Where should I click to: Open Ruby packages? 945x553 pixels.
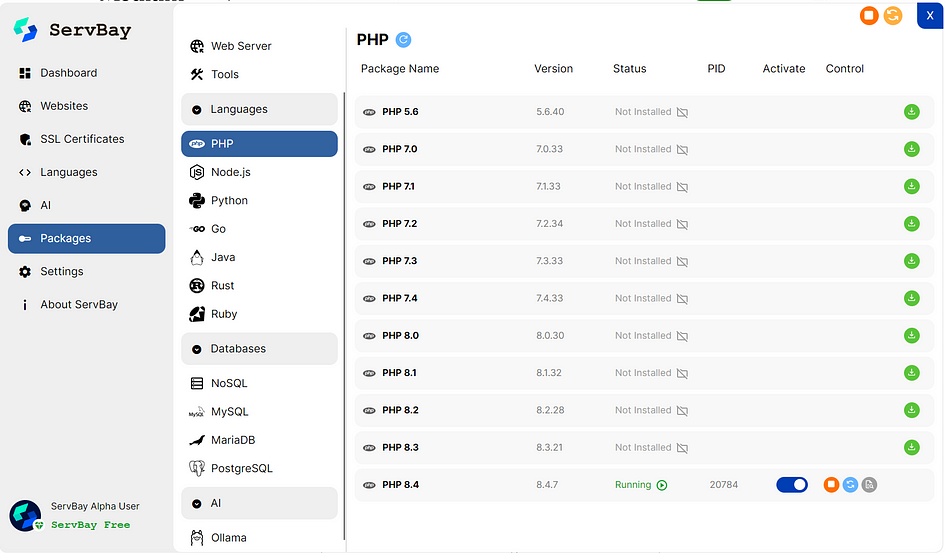[259, 314]
